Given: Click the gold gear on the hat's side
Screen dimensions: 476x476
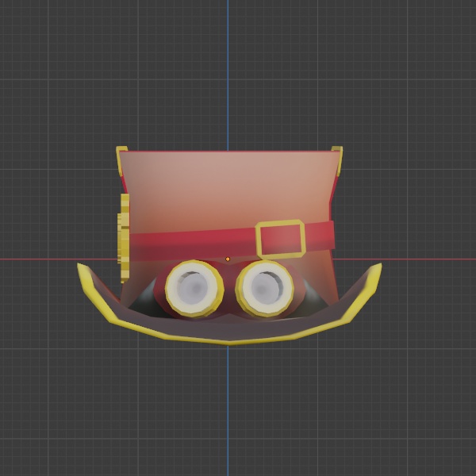Looking at the screenshot, I should [124, 238].
